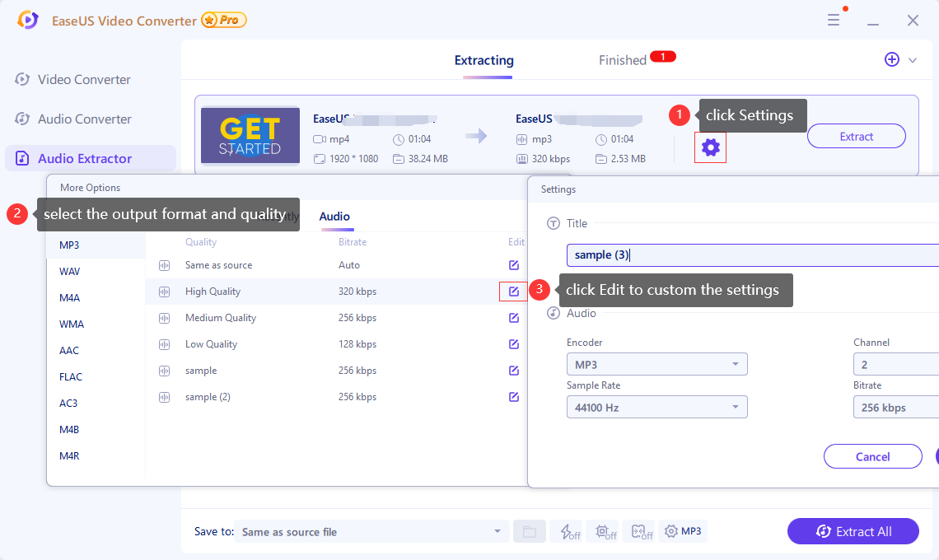Image resolution: width=939 pixels, height=560 pixels.
Task: Select the High Quality 320 kbps row
Action: [x=336, y=292]
